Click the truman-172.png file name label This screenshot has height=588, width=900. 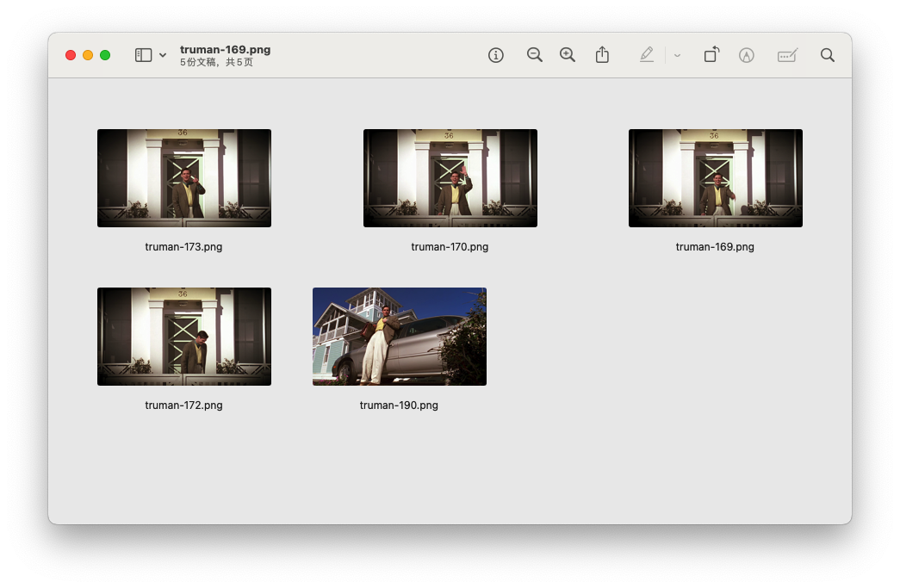coord(183,405)
